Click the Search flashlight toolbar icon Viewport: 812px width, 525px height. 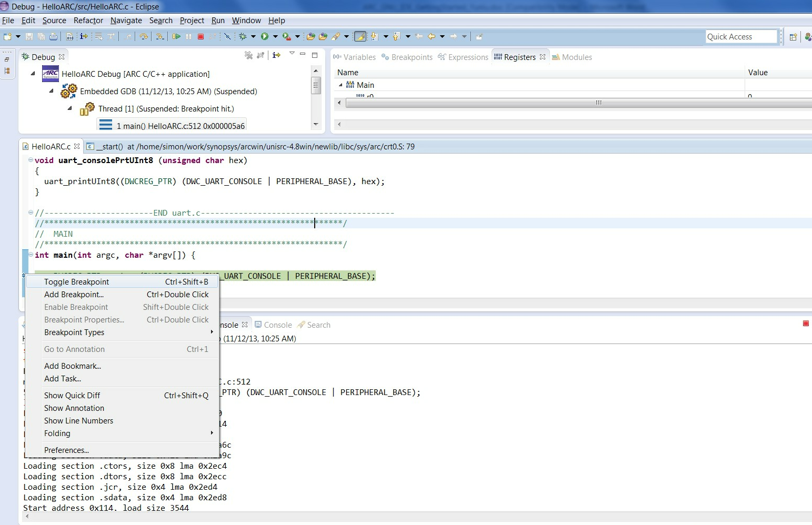[x=335, y=36]
